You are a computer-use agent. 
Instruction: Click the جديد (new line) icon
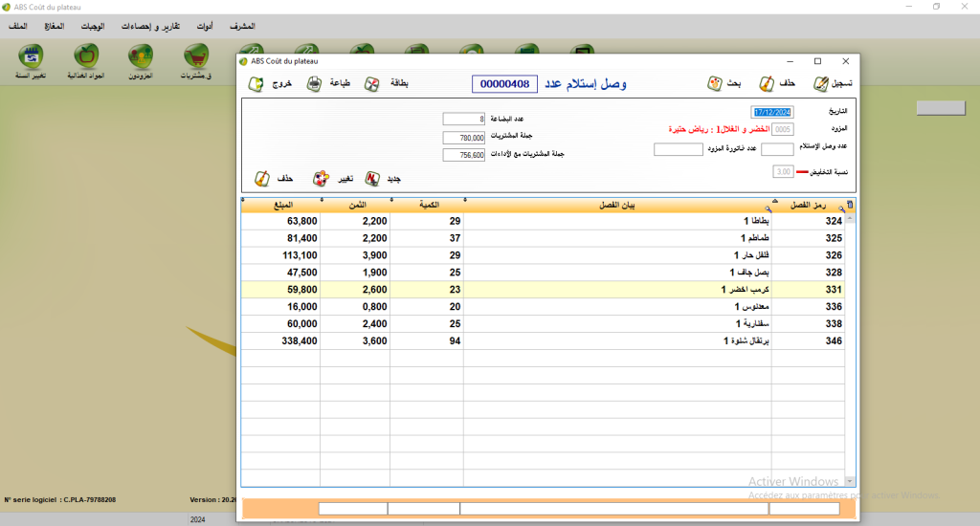pos(372,179)
